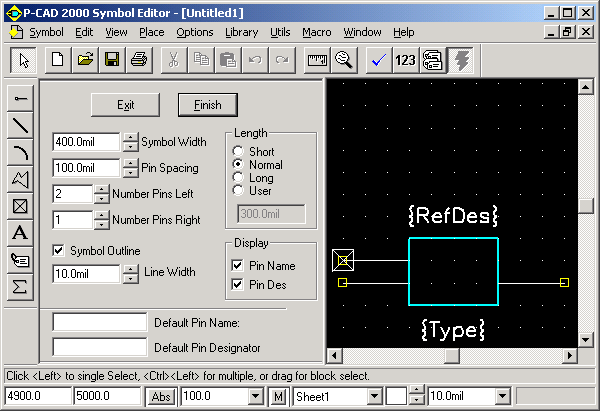This screenshot has height=411, width=600.
Task: Open the Utils menu
Action: 280,32
